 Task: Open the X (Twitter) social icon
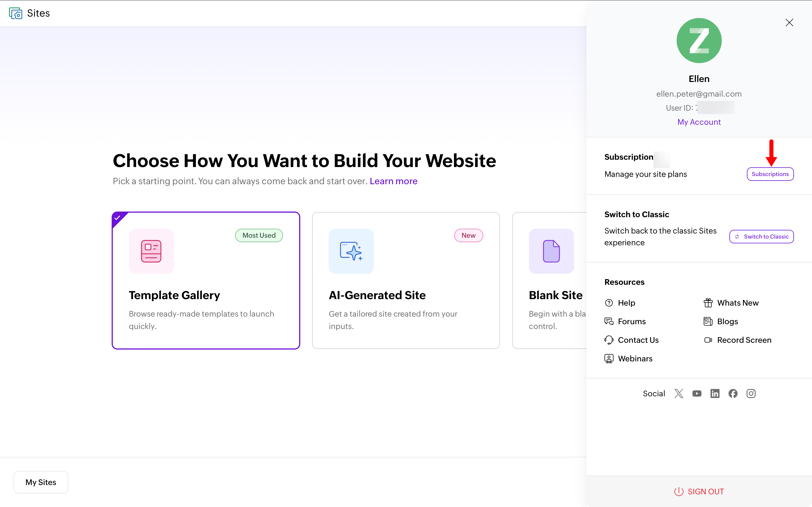point(679,393)
